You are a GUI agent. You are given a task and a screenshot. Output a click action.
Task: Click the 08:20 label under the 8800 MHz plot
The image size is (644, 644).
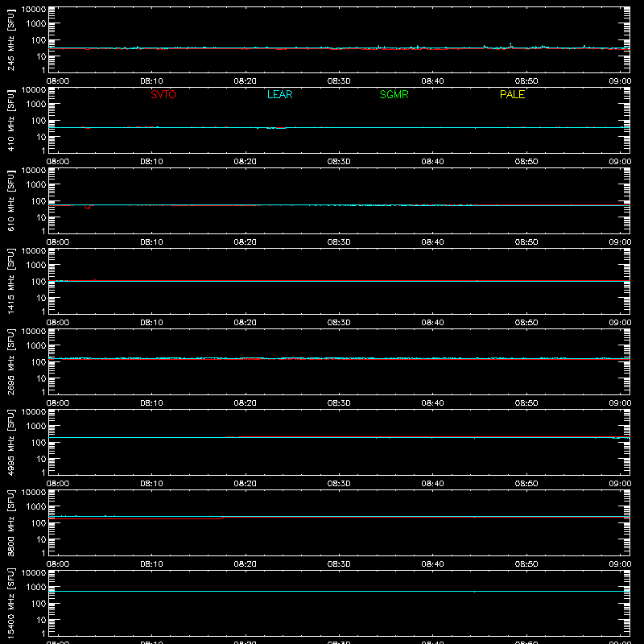(246, 564)
